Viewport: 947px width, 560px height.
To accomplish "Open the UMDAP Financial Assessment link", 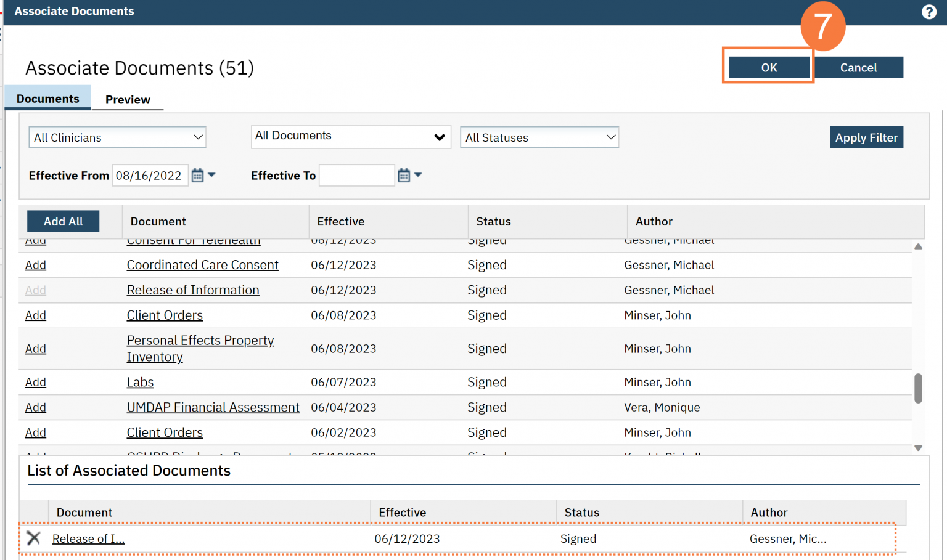I will (213, 407).
